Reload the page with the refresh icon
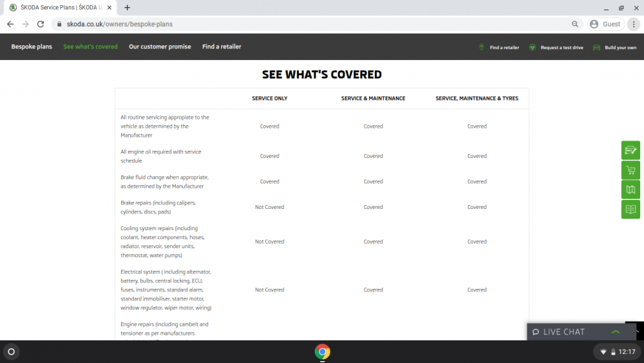The height and width of the screenshot is (363, 644). [40, 25]
